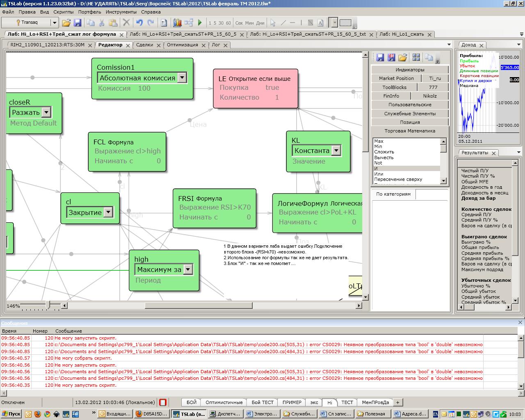The height and width of the screenshot is (420, 525).
Task: Toggle the Мин timeframe button
Action: [x=249, y=23]
